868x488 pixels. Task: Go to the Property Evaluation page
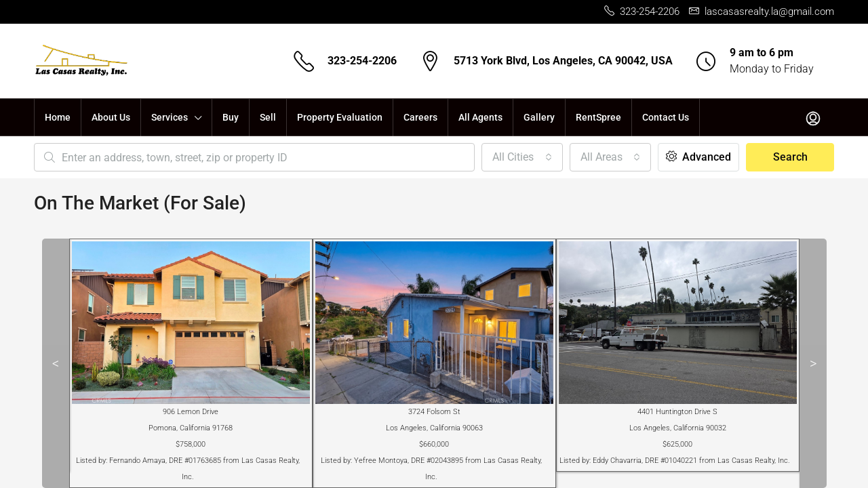click(x=339, y=117)
